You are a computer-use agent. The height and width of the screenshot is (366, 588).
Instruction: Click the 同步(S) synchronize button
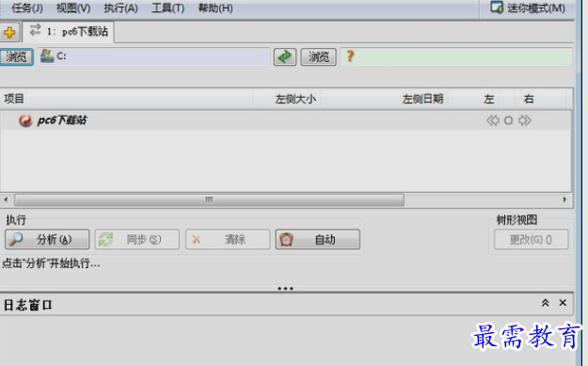tap(136, 239)
